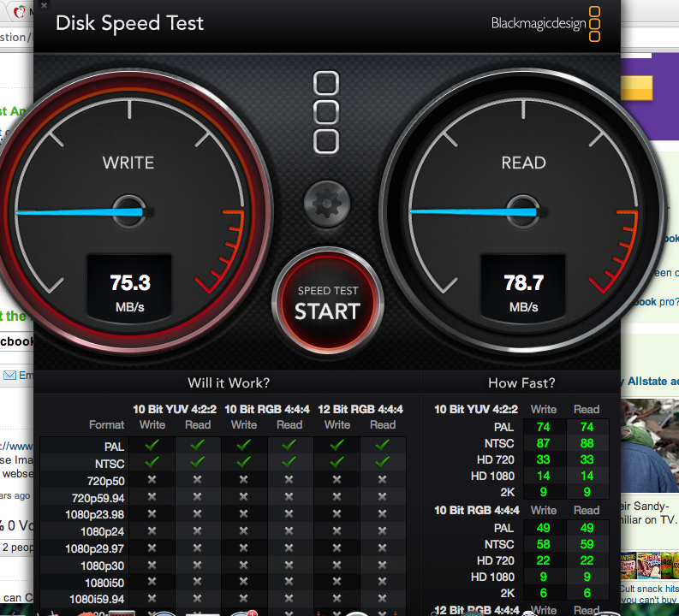Click YUV HD 720 write value 33
679x616 pixels.
(x=543, y=459)
